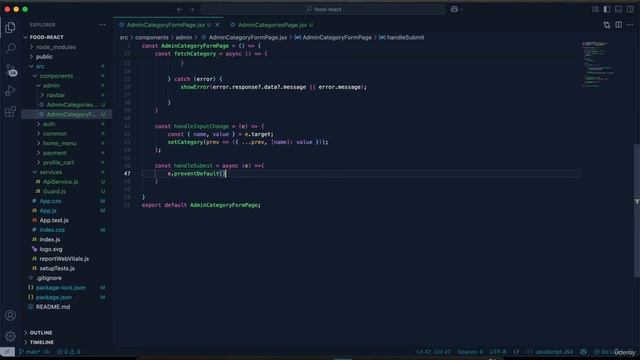The width and height of the screenshot is (640, 360).
Task: Open .gitignore in explorer
Action: [x=49, y=278]
